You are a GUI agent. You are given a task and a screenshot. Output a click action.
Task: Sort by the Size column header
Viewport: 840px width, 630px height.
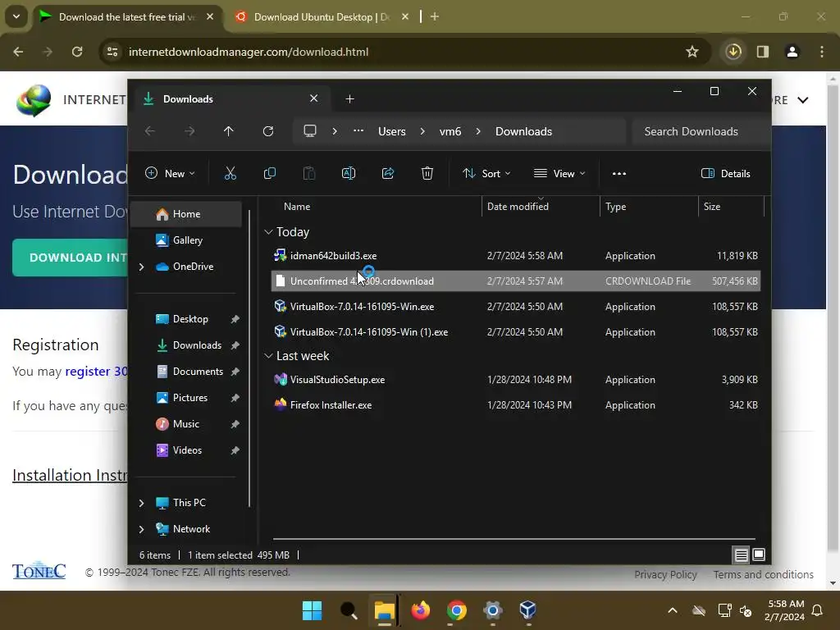pyautogui.click(x=731, y=206)
